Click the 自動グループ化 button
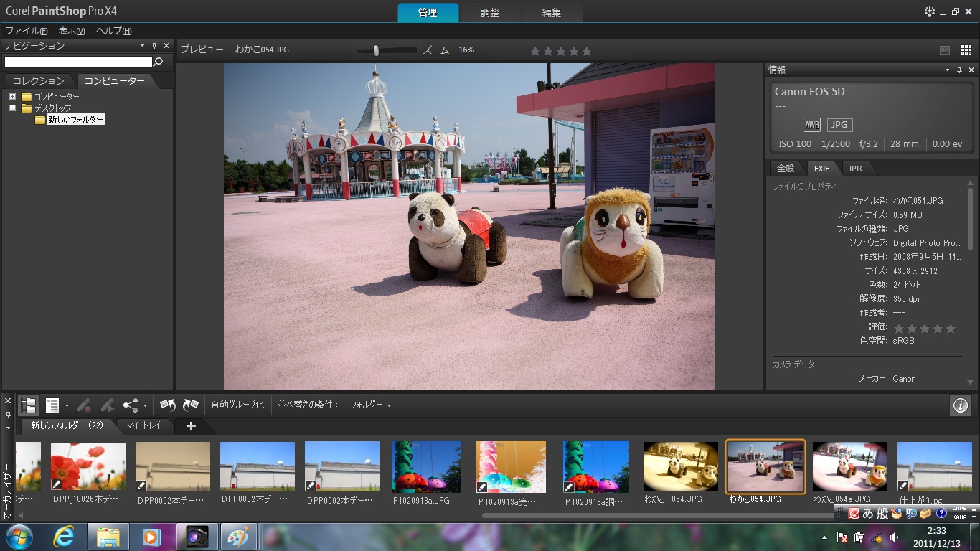This screenshot has width=980, height=551. 237,405
